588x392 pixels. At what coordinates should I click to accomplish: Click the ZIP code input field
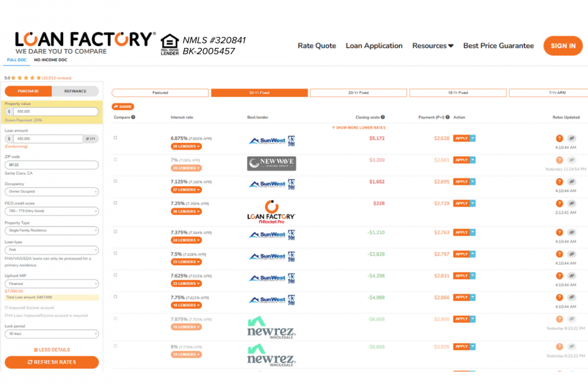click(51, 165)
